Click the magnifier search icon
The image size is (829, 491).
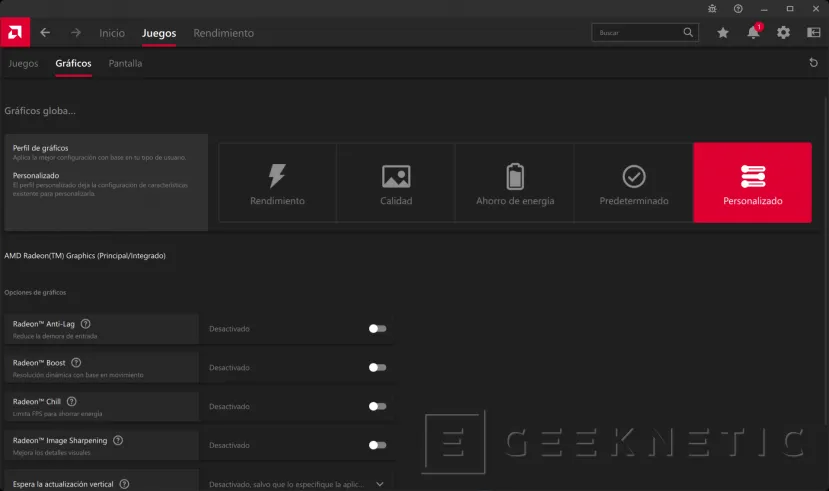tap(688, 33)
